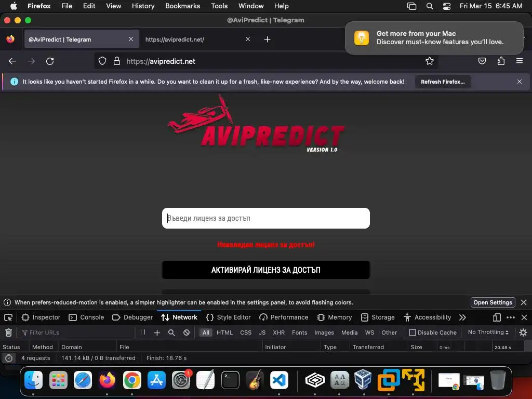Open Google Chrome from the dock
This screenshot has height=399, width=532.
pyautogui.click(x=132, y=380)
